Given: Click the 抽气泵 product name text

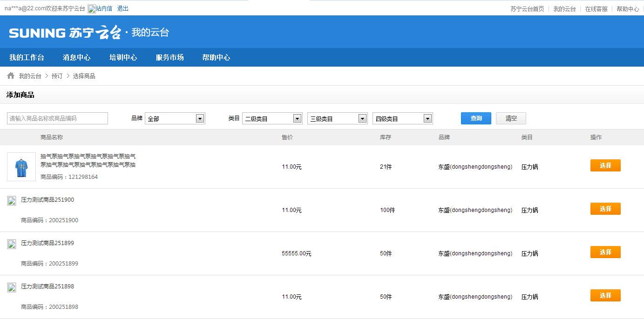Looking at the screenshot, I should coord(88,161).
